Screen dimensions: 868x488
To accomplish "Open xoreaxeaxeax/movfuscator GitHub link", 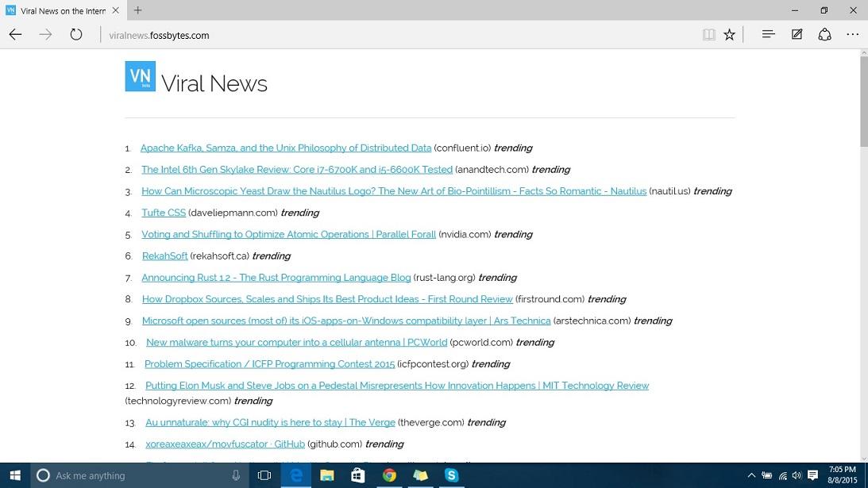I will 225,444.
